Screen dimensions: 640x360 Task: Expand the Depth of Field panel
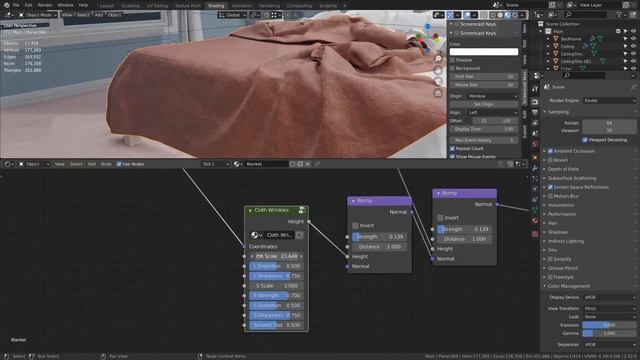563,169
